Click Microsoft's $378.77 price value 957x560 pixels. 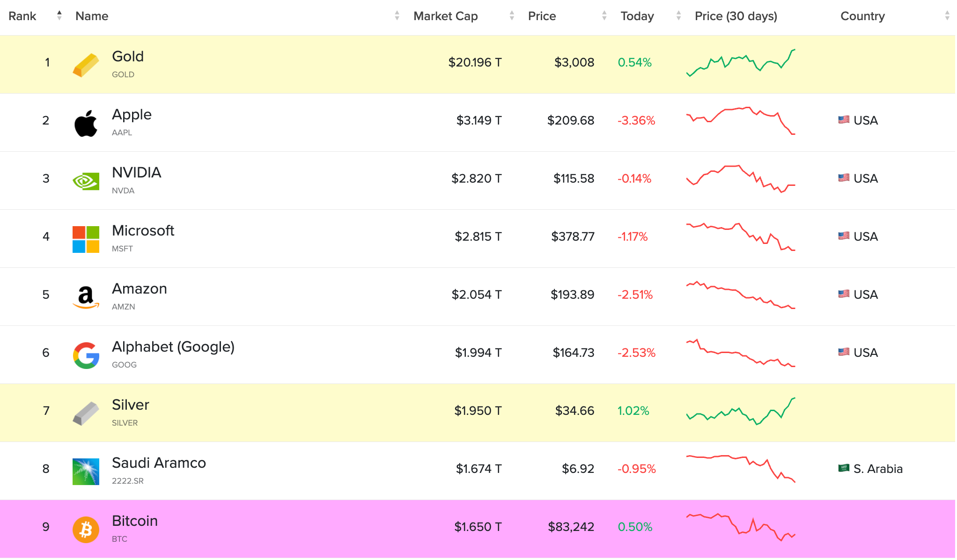573,236
